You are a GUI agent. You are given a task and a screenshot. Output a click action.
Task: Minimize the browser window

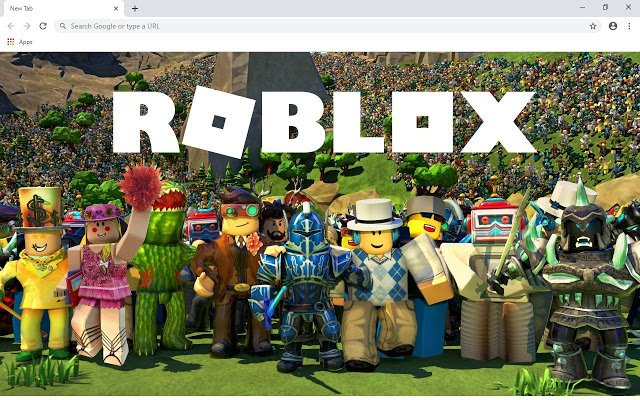coord(582,7)
